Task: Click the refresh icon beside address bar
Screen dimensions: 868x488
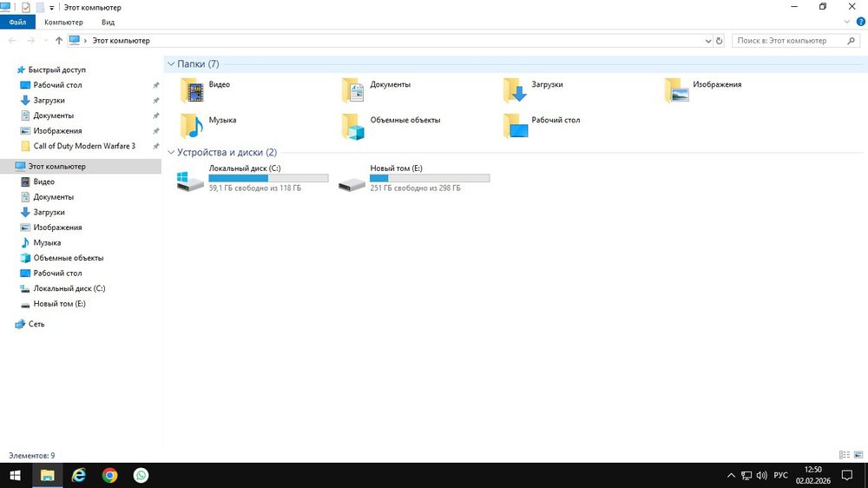Action: (719, 41)
